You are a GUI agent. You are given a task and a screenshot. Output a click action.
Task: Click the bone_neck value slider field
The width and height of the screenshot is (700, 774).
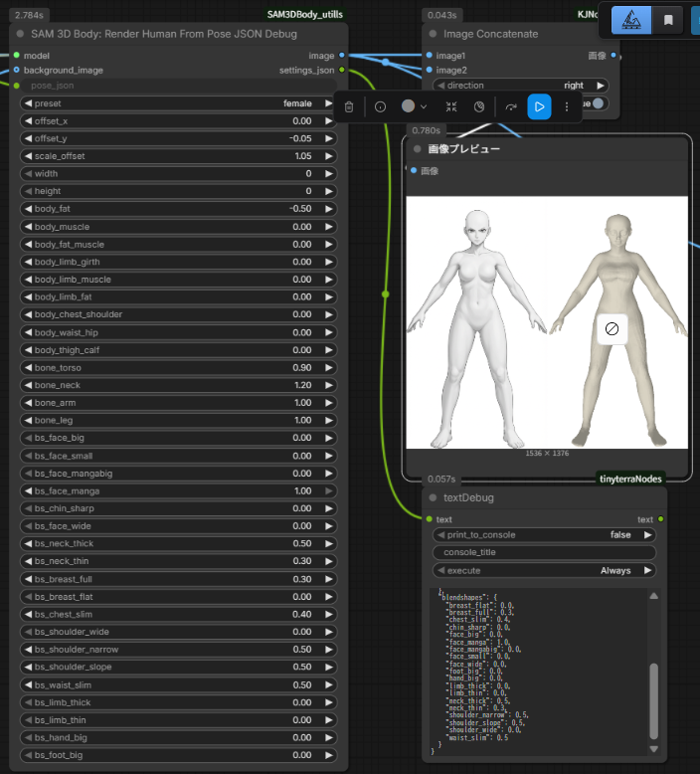[x=178, y=385]
